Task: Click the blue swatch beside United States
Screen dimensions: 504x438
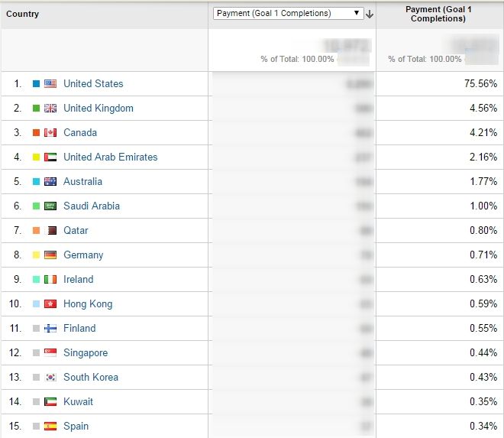Action: click(x=37, y=83)
